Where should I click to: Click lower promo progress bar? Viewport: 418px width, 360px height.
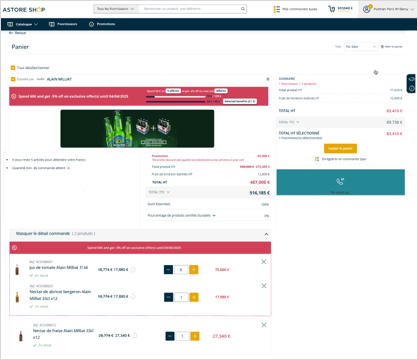(176, 101)
